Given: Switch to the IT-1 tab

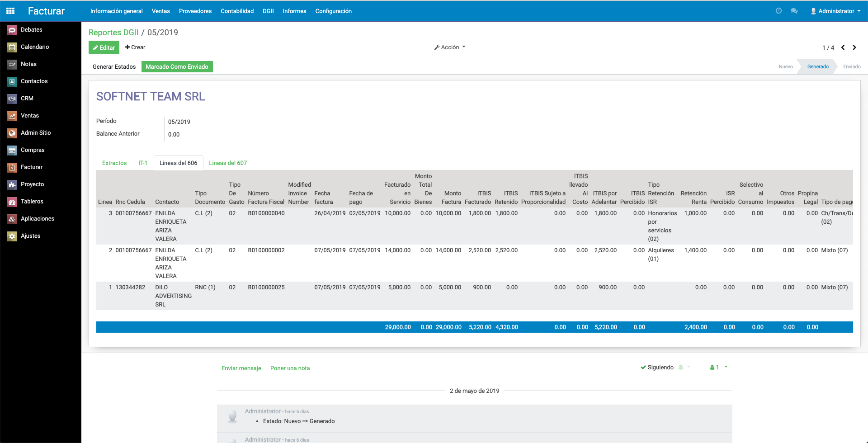Looking at the screenshot, I should 143,163.
